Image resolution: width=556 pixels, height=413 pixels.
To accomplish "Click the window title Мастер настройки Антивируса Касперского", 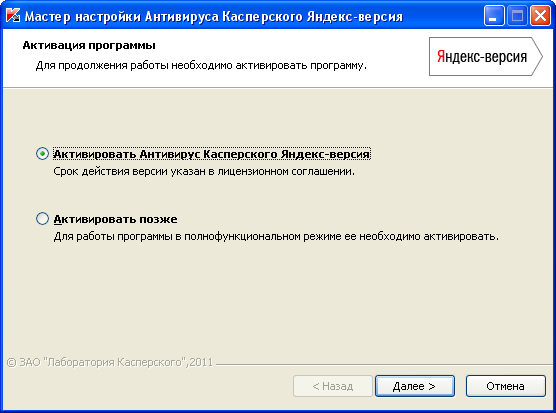I will click(213, 16).
